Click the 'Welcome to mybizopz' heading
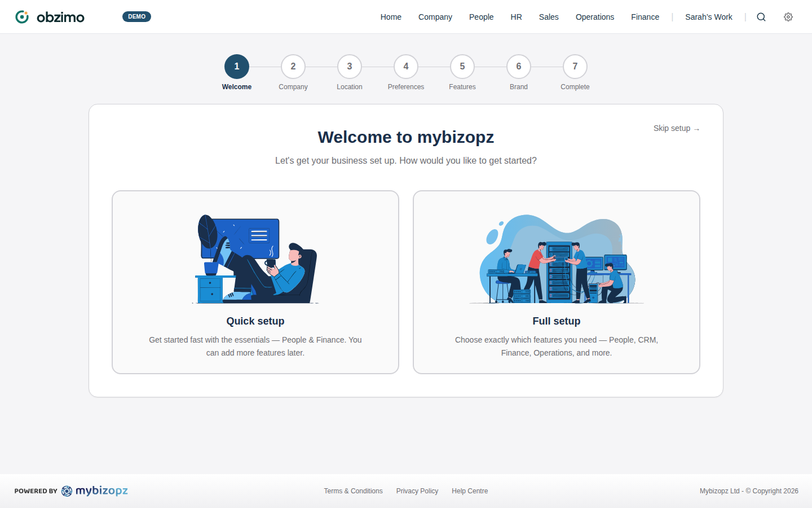 (406, 137)
